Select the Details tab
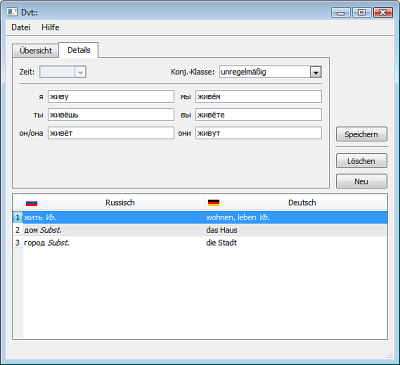This screenshot has width=400, height=365. (79, 50)
